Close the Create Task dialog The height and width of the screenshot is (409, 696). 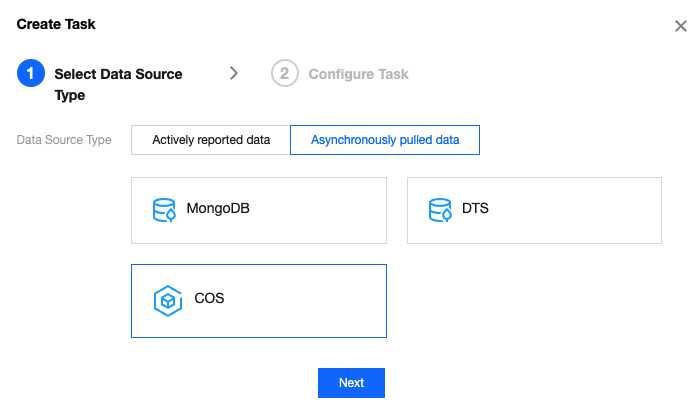[680, 26]
